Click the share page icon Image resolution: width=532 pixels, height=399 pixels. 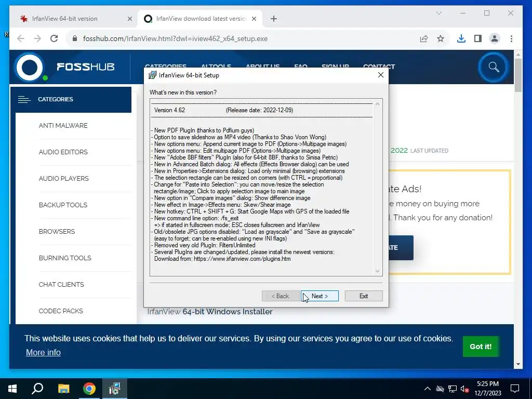424,38
